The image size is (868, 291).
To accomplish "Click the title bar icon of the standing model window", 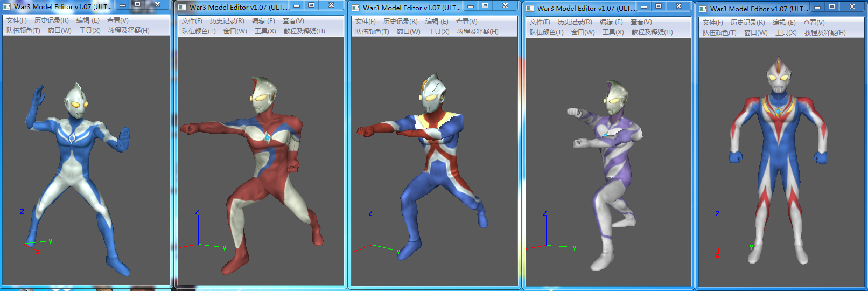I will [703, 9].
